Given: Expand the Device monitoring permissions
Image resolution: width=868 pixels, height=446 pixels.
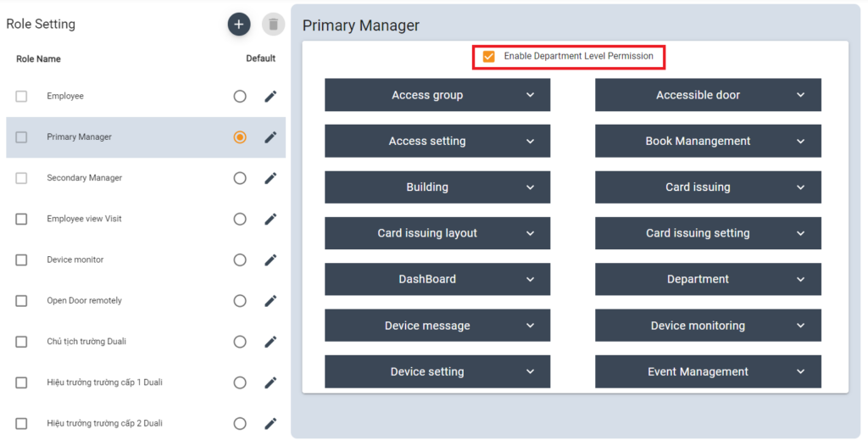Looking at the screenshot, I should pos(708,326).
